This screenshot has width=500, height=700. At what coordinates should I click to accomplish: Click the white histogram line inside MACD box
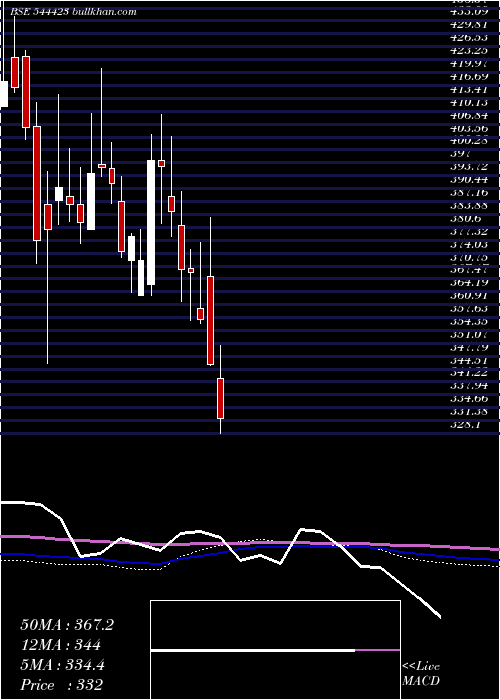click(253, 650)
